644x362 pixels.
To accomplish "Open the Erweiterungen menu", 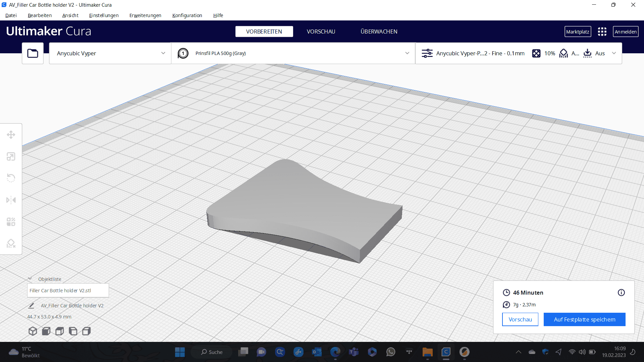I will point(145,15).
